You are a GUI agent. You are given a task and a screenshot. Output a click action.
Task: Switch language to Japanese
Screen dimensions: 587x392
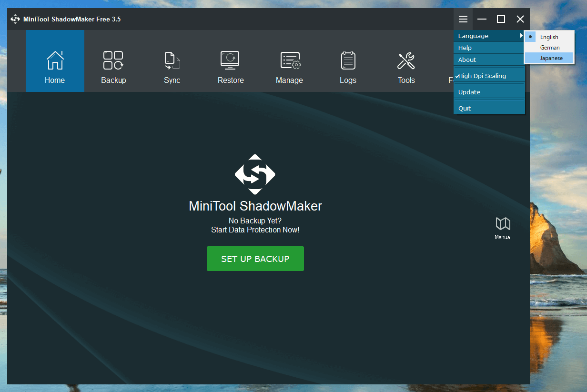click(x=551, y=58)
